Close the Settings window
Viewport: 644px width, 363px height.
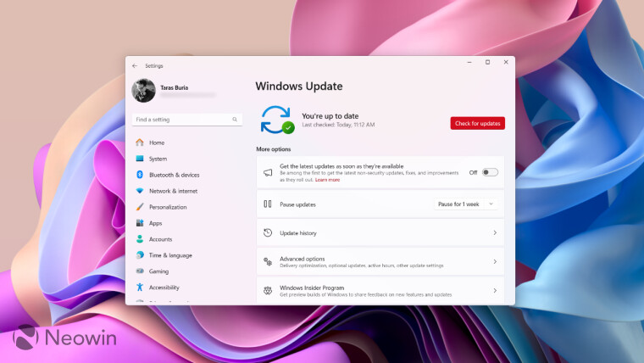tap(506, 63)
